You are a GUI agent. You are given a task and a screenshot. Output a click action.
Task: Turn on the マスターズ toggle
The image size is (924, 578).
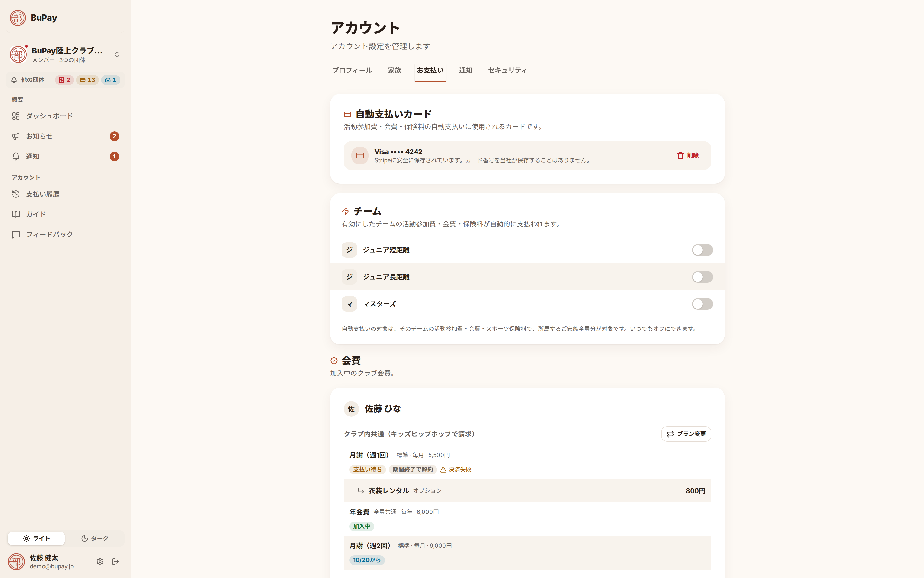point(702,304)
